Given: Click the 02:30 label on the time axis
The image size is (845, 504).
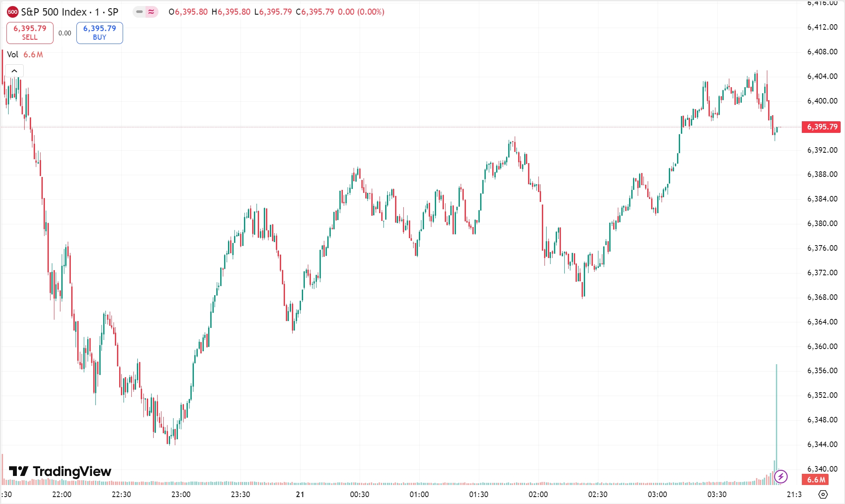Looking at the screenshot, I should 598,495.
